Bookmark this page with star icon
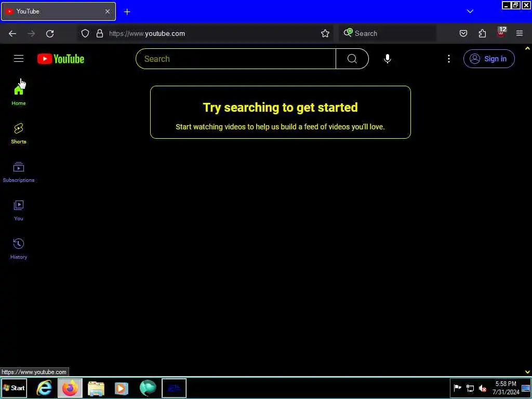 click(x=325, y=33)
